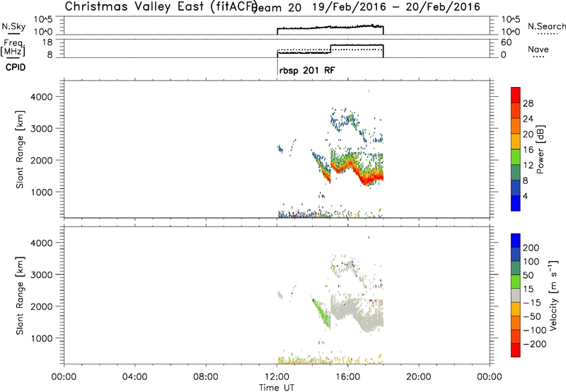Click the 'Beam 20' label in title

coord(276,8)
